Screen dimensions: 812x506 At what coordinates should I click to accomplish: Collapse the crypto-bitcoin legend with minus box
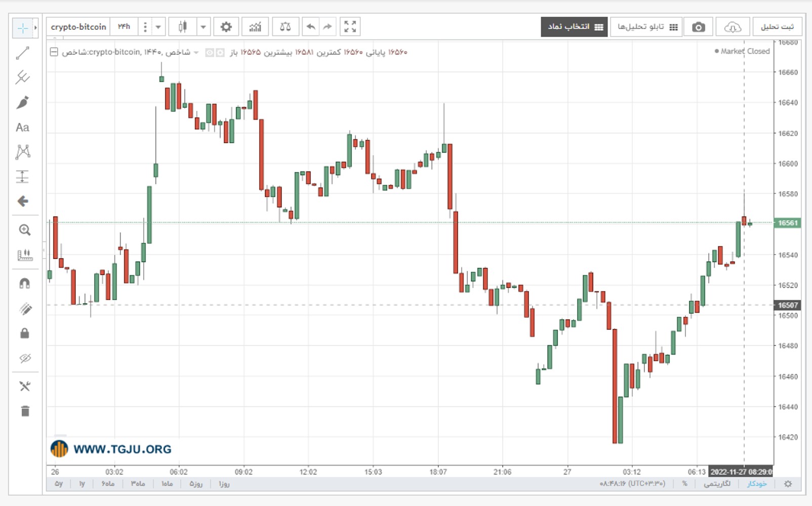54,52
